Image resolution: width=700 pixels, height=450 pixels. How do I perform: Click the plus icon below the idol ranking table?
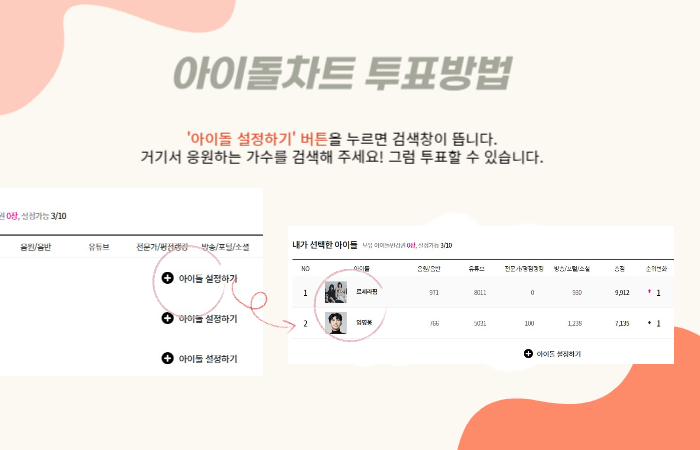[528, 354]
